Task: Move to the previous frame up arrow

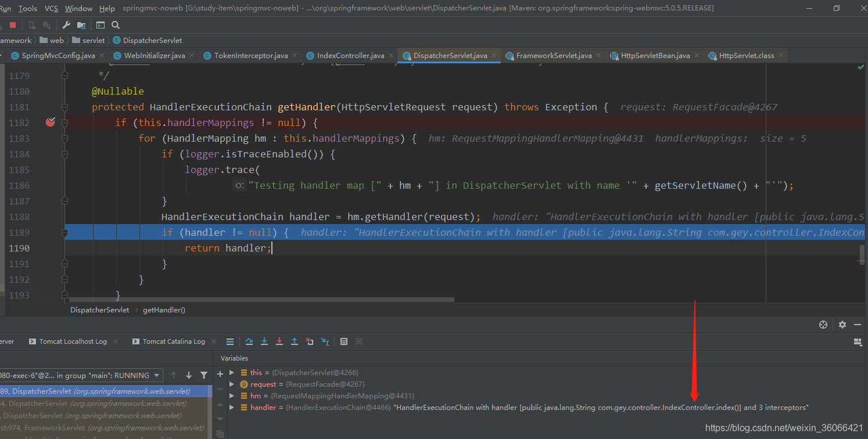Action: 173,375
